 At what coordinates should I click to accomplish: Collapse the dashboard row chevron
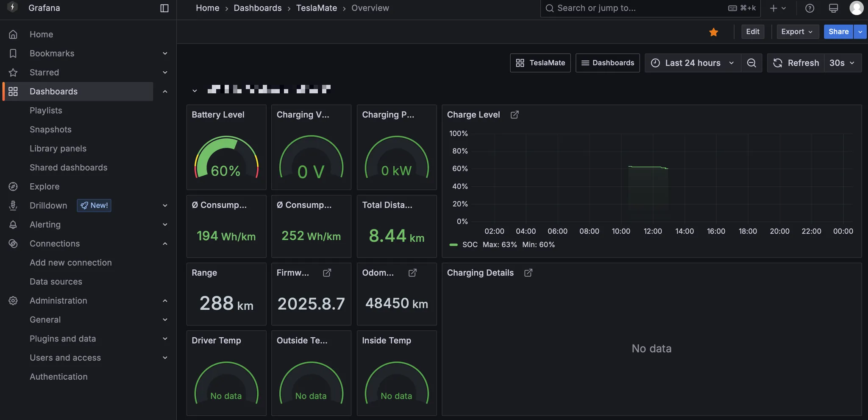pos(195,90)
